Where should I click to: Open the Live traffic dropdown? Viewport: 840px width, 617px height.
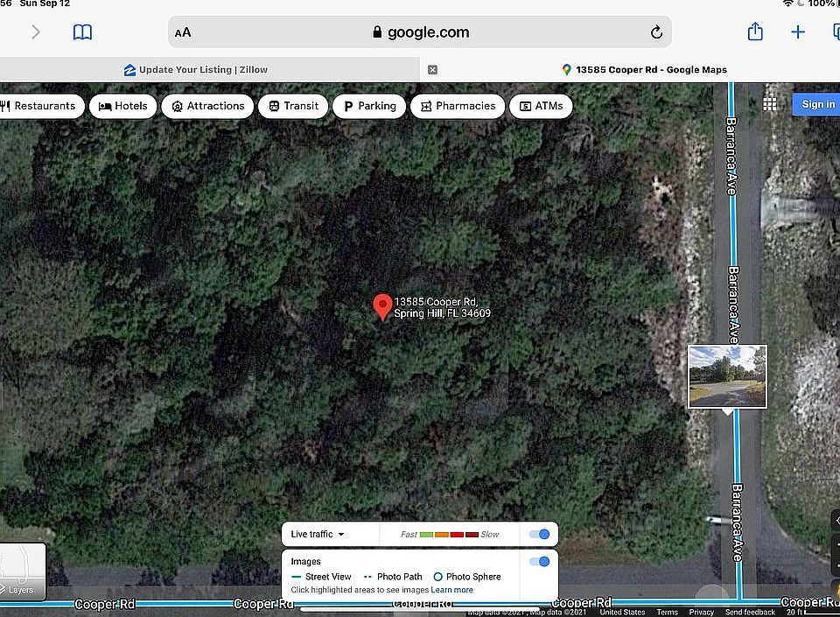tap(318, 534)
